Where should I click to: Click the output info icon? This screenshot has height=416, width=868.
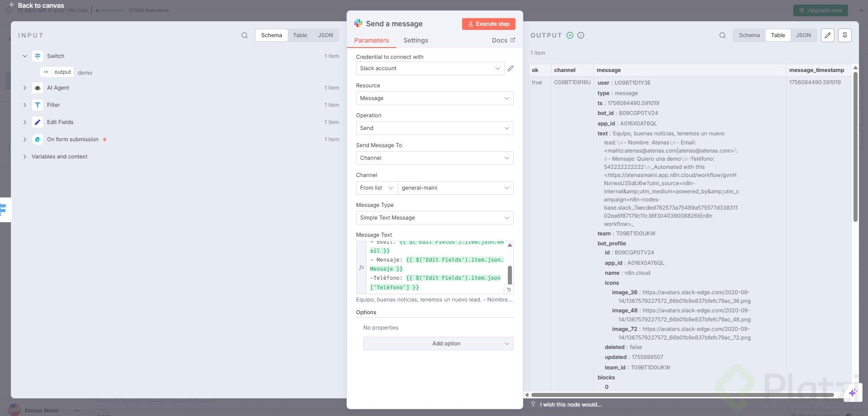[x=581, y=35]
